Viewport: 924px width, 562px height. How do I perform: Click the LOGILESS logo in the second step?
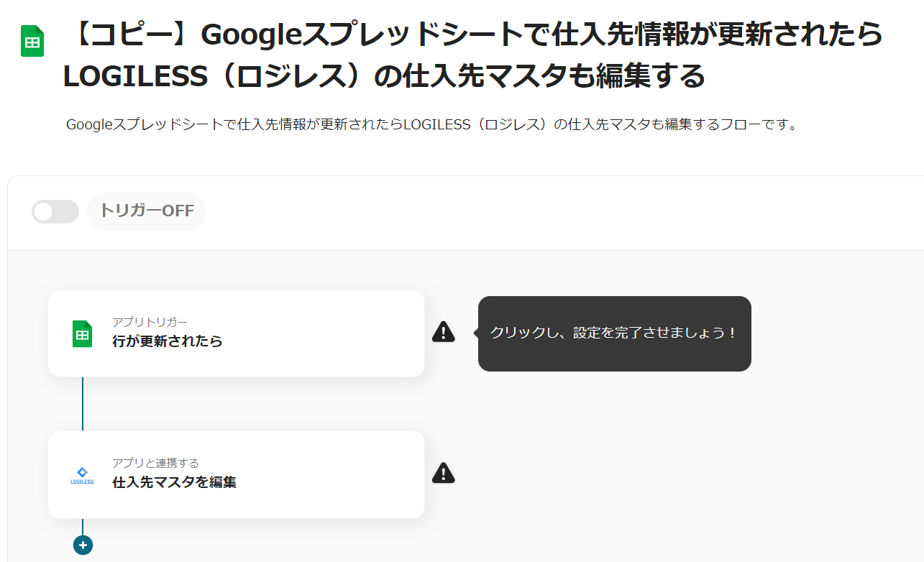(x=82, y=476)
